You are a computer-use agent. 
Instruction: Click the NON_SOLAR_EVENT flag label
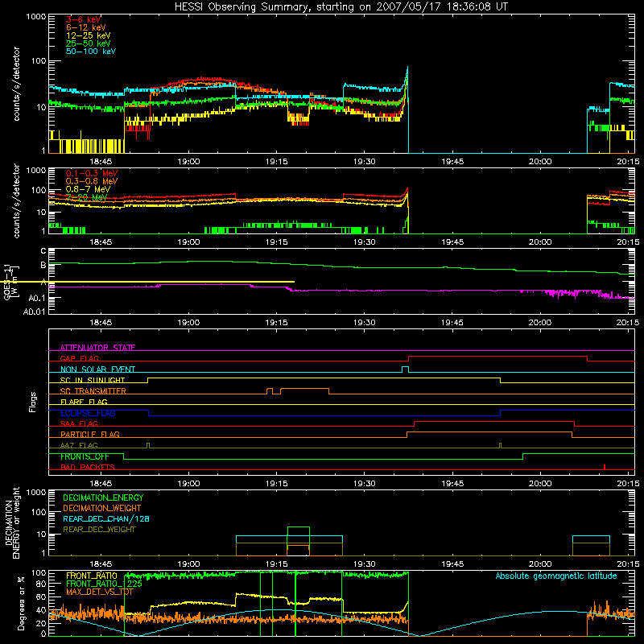pyautogui.click(x=97, y=369)
